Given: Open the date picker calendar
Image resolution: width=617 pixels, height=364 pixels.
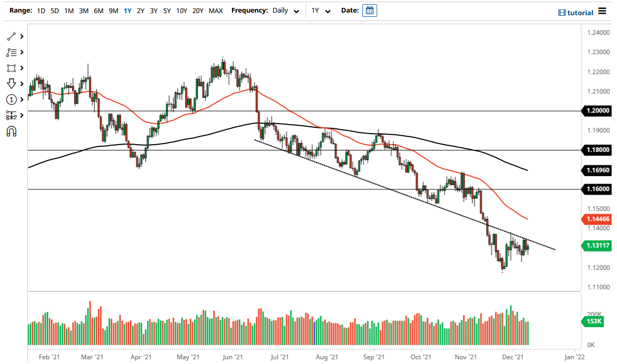Looking at the screenshot, I should tap(370, 11).
